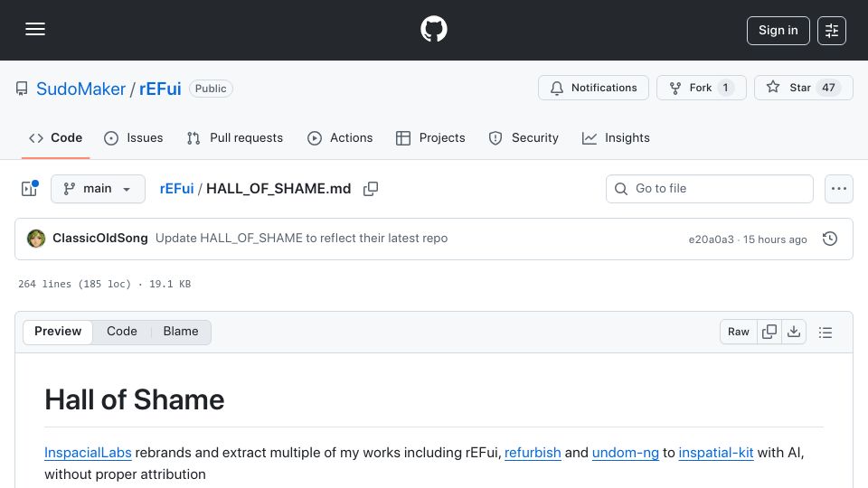The width and height of the screenshot is (868, 488).
Task: View the 47 stargazers count
Action: pos(828,88)
